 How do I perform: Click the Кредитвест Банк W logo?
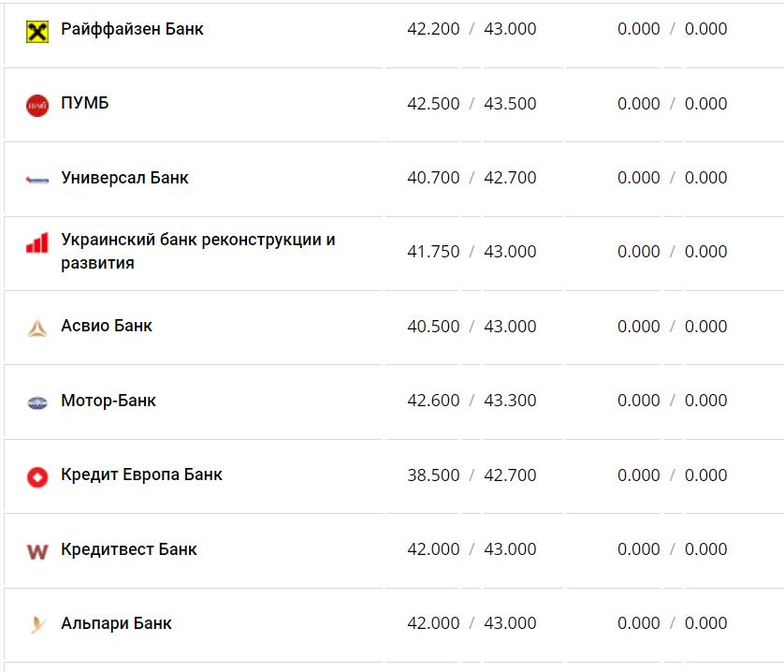coord(36,551)
